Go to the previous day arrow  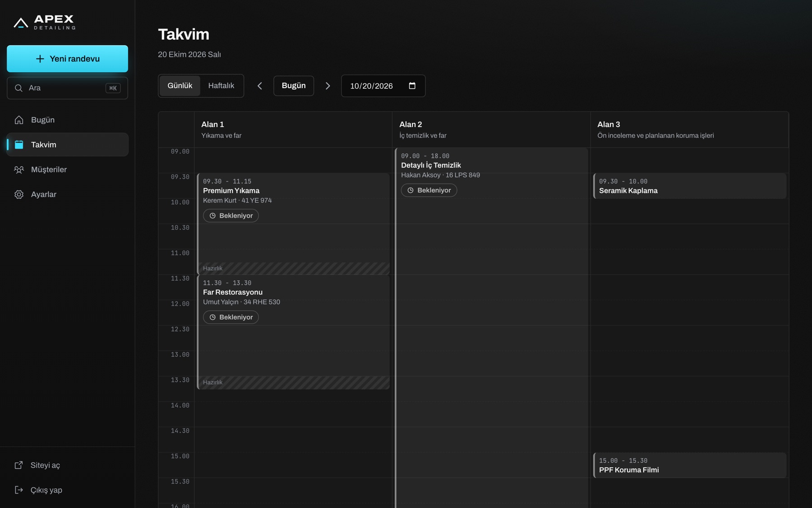point(260,86)
